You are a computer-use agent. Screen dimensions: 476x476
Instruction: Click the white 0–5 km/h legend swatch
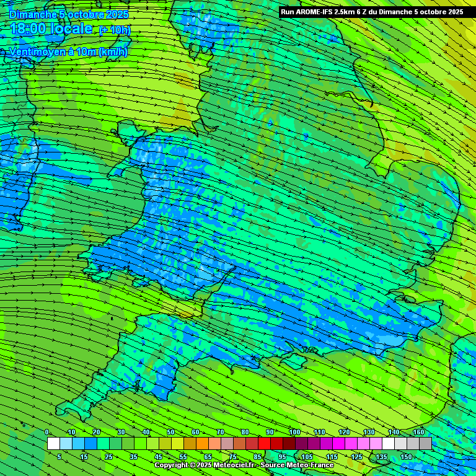[53, 444]
